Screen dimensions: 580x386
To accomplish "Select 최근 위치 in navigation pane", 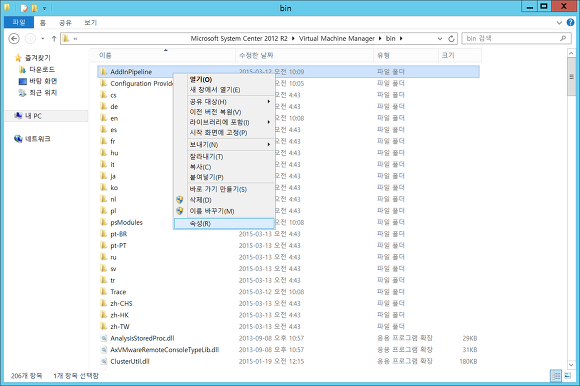I will [38, 93].
